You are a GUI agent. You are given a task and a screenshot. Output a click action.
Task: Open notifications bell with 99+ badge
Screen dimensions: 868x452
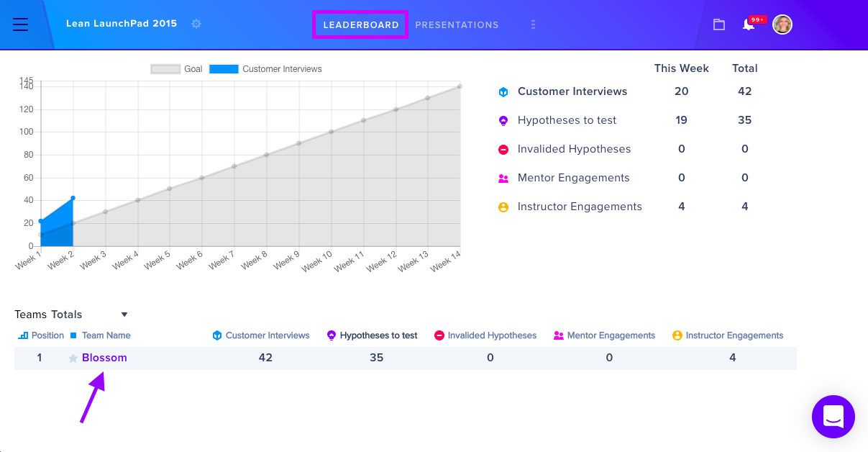pyautogui.click(x=749, y=24)
